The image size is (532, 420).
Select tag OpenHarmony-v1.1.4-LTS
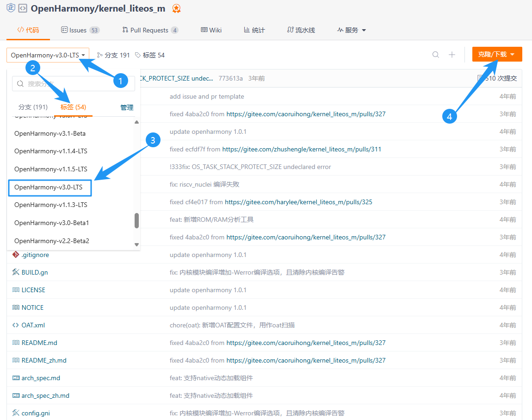tap(50, 151)
